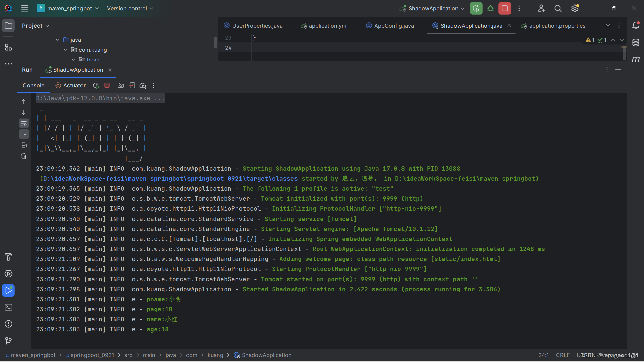Collapse the com.kuang package in Project tree
The width and height of the screenshot is (644, 362).
click(65, 50)
